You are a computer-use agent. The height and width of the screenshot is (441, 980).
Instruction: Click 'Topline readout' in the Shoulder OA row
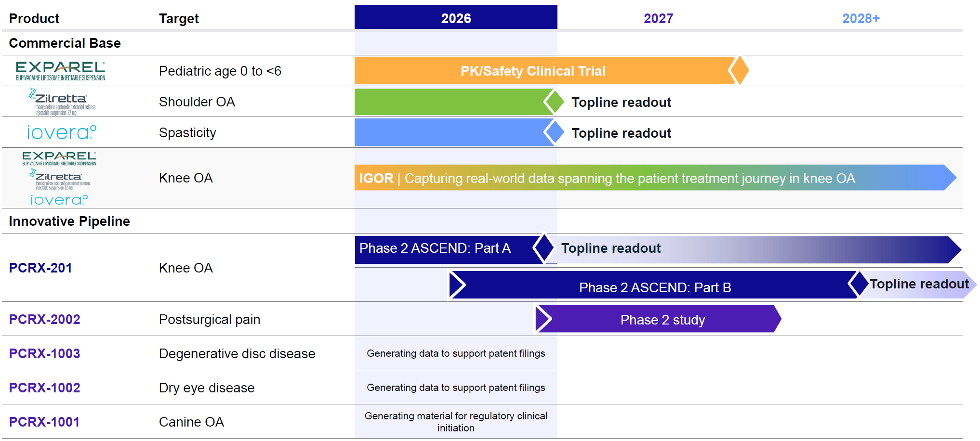tap(621, 102)
